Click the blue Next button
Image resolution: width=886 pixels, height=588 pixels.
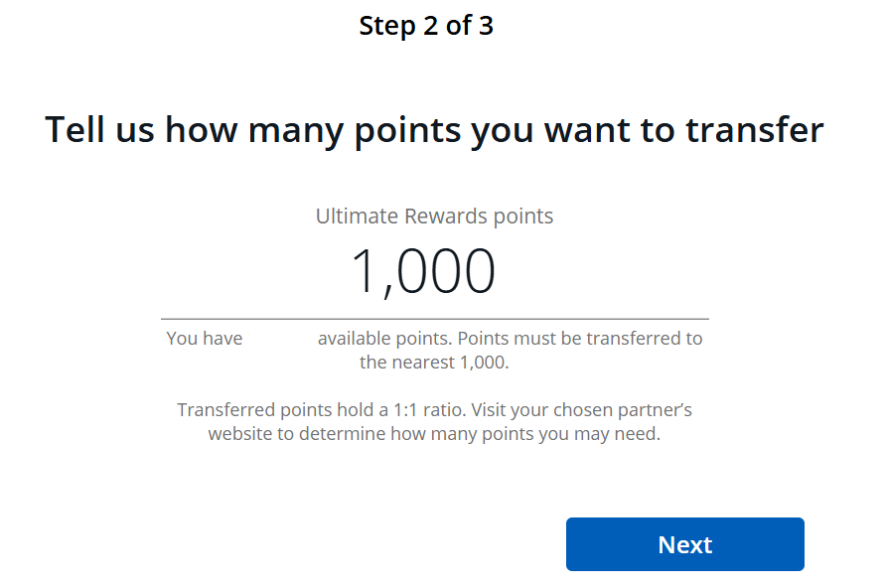[684, 544]
